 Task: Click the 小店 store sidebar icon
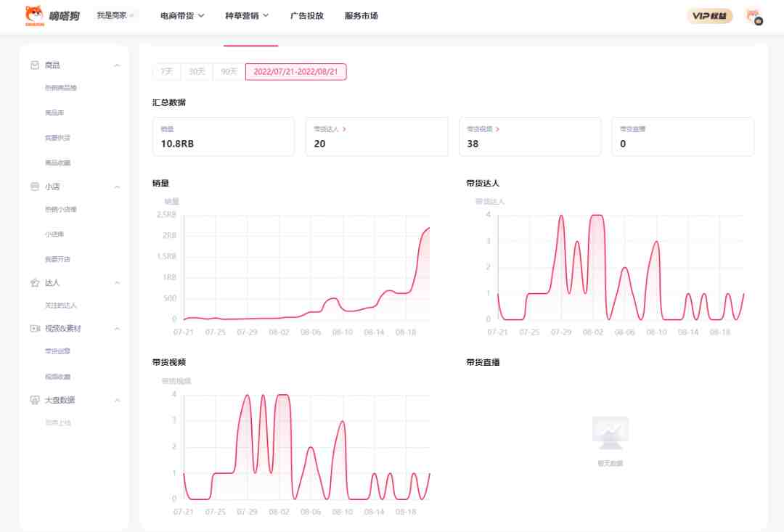(35, 187)
